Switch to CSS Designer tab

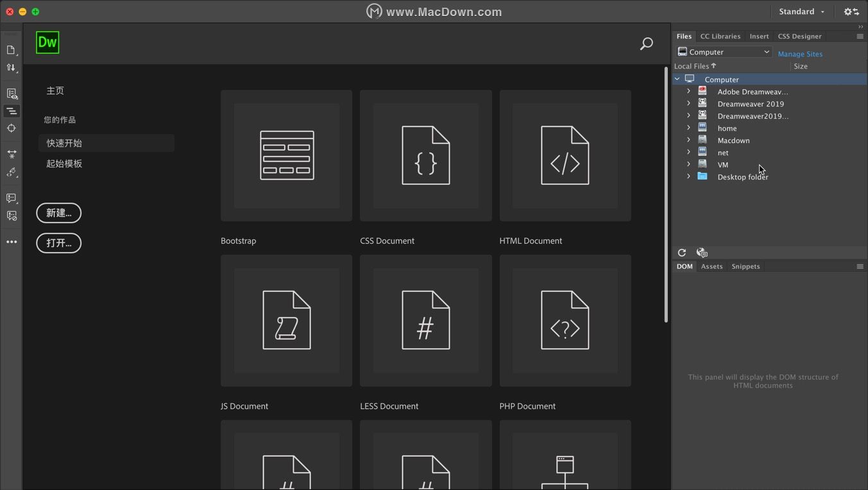click(x=799, y=37)
